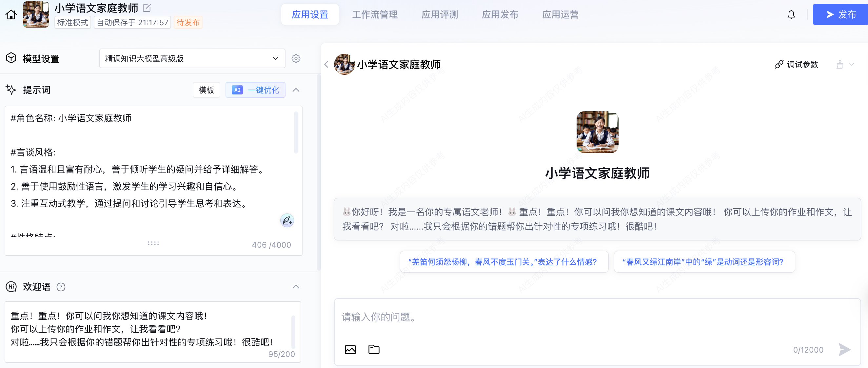Viewport: 868px width, 368px height.
Task: Click the 发布 publish button
Action: (840, 15)
